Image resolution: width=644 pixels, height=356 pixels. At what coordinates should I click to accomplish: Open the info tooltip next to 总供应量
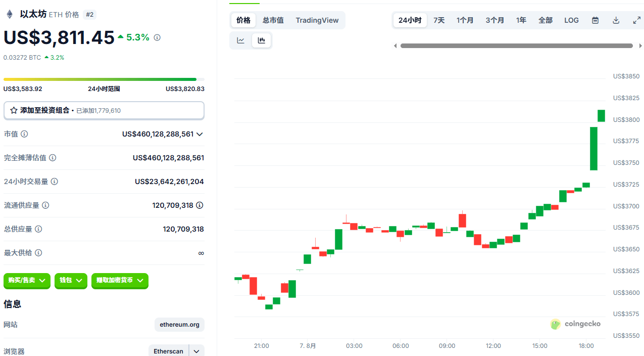[38, 229]
